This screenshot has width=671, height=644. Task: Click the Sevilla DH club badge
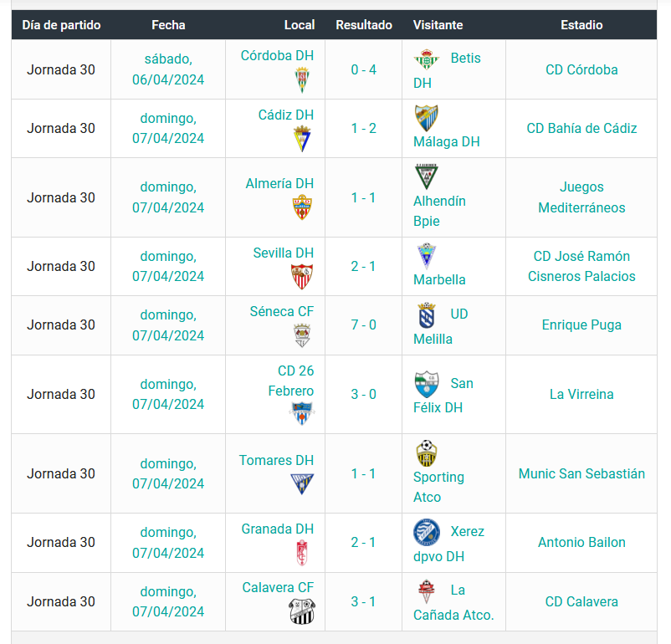[302, 277]
